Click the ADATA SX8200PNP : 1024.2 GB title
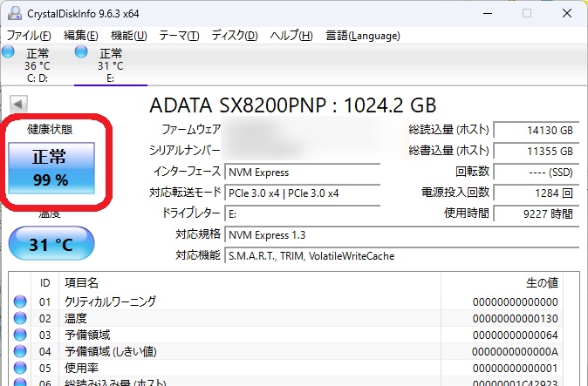 tap(293, 105)
